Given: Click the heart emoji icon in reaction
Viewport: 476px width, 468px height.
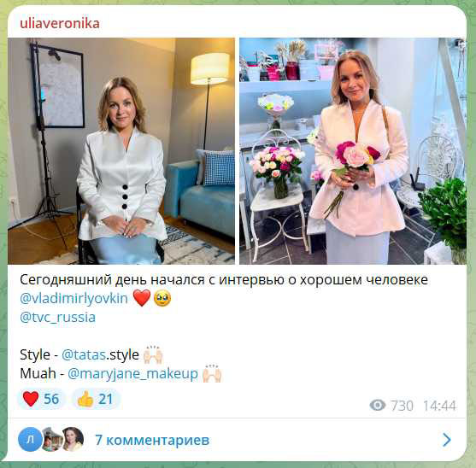Looking at the screenshot, I should point(31,399).
